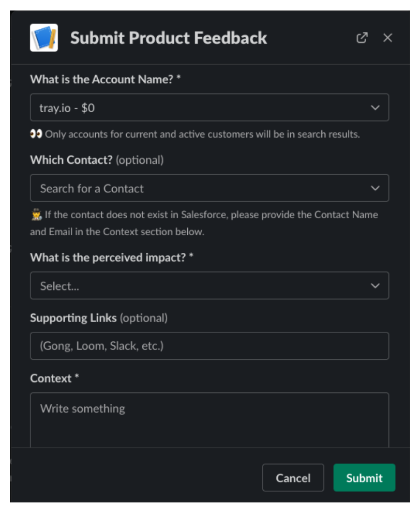Close the Submit Product Feedback dialog
The height and width of the screenshot is (517, 420).
coord(387,38)
